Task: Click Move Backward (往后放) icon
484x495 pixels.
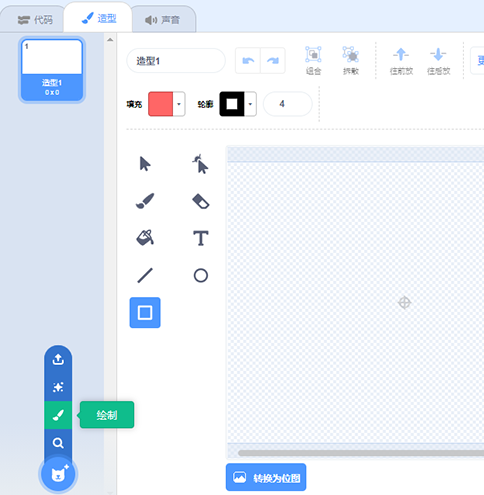Action: [438, 62]
